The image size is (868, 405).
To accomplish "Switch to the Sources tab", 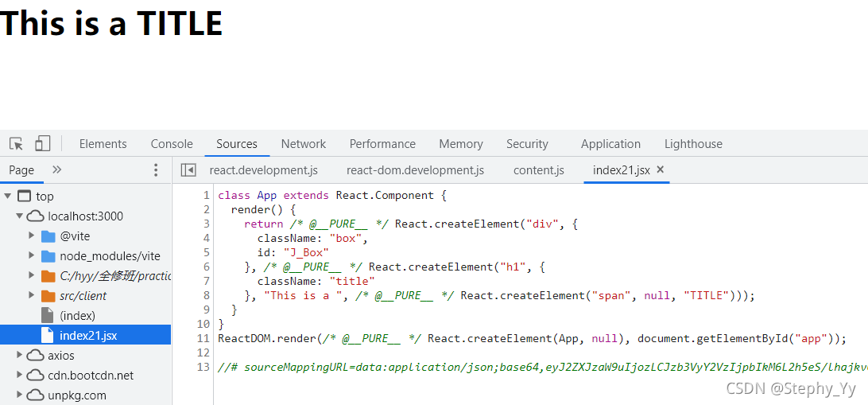I will [x=237, y=144].
